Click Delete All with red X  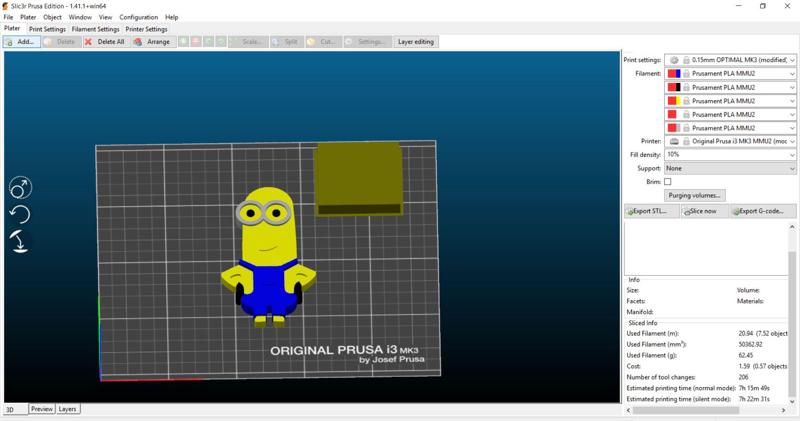[x=105, y=42]
